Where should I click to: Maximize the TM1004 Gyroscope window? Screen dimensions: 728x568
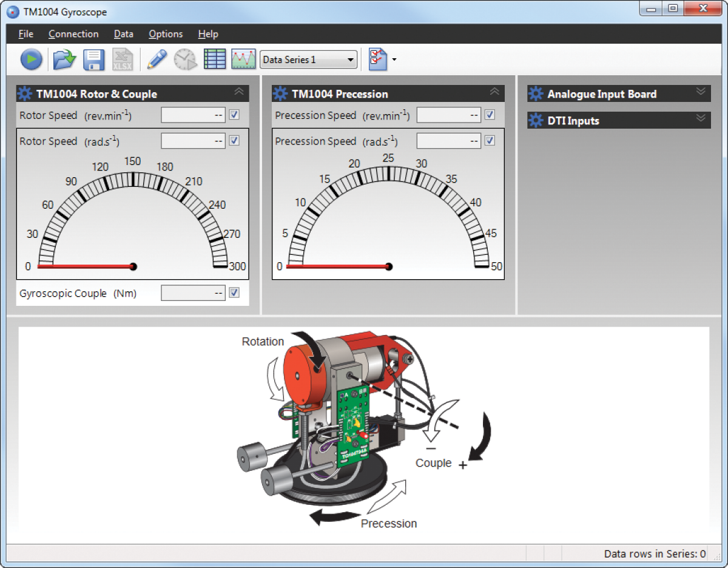point(672,9)
